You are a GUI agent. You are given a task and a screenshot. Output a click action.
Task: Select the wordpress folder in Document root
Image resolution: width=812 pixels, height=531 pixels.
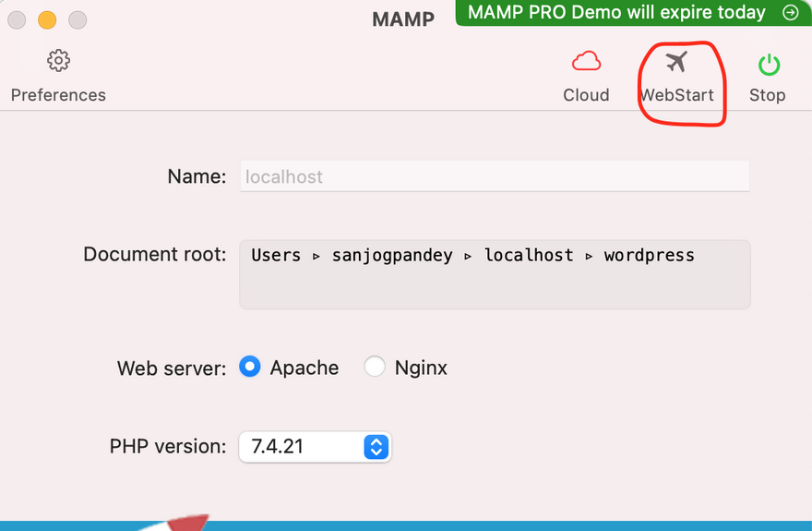649,256
